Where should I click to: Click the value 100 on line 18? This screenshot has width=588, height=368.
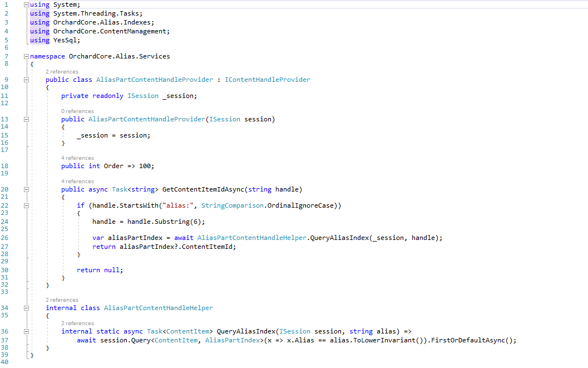pos(145,166)
